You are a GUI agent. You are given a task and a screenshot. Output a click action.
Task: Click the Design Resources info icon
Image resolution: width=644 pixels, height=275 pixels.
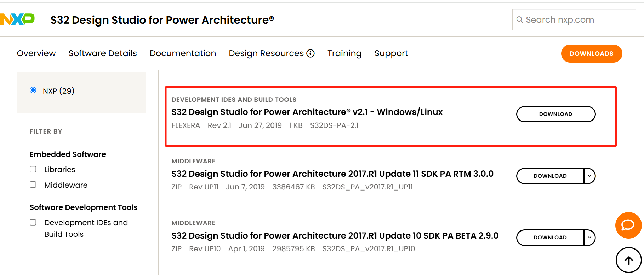310,53
